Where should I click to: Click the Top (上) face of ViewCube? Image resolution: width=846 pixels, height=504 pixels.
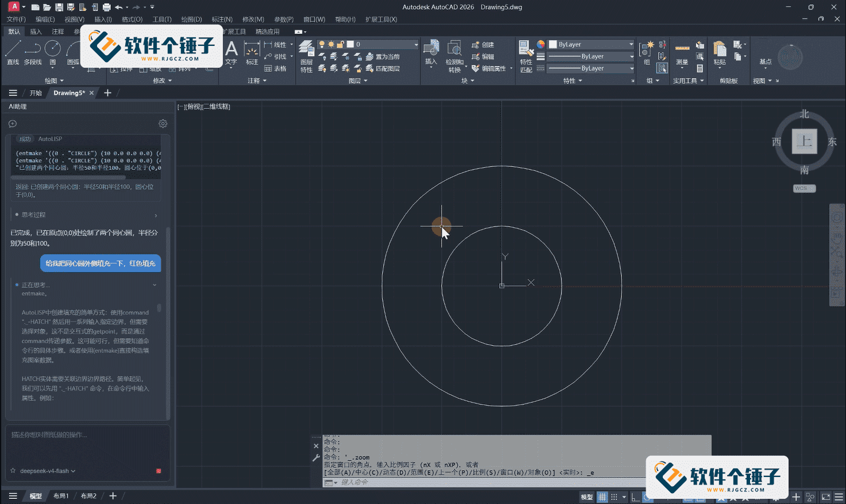[805, 141]
